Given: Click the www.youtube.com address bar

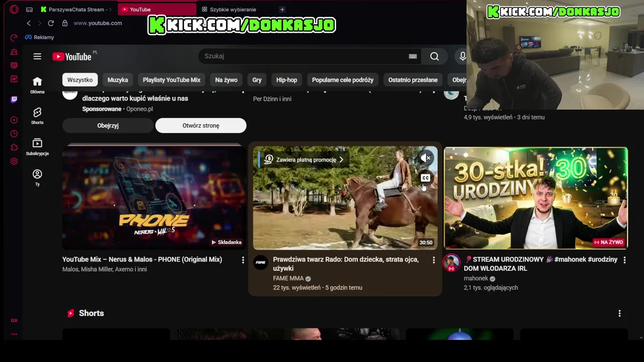Looking at the screenshot, I should point(98,23).
